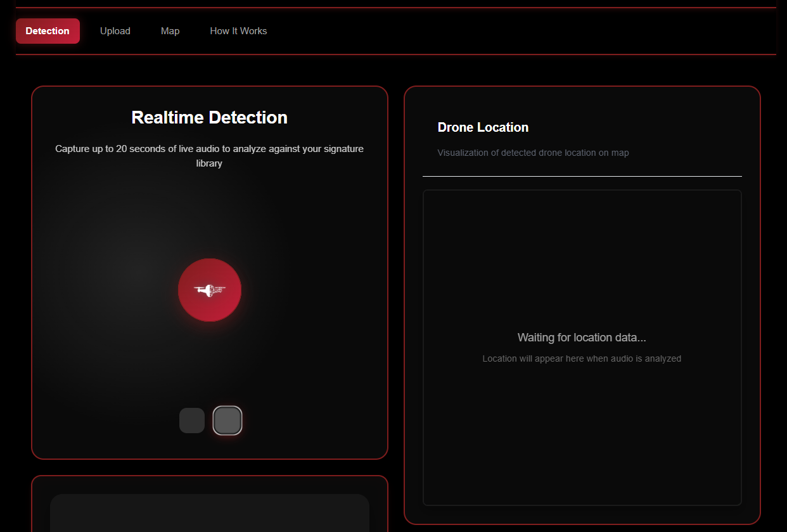The width and height of the screenshot is (787, 532).
Task: Click the darker unoutlined square button
Action: coord(192,421)
